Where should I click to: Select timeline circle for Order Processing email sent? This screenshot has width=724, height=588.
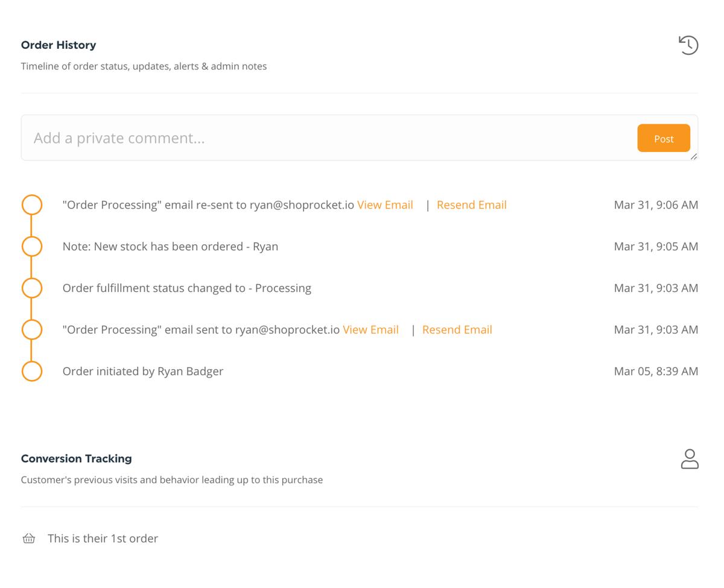coord(32,329)
